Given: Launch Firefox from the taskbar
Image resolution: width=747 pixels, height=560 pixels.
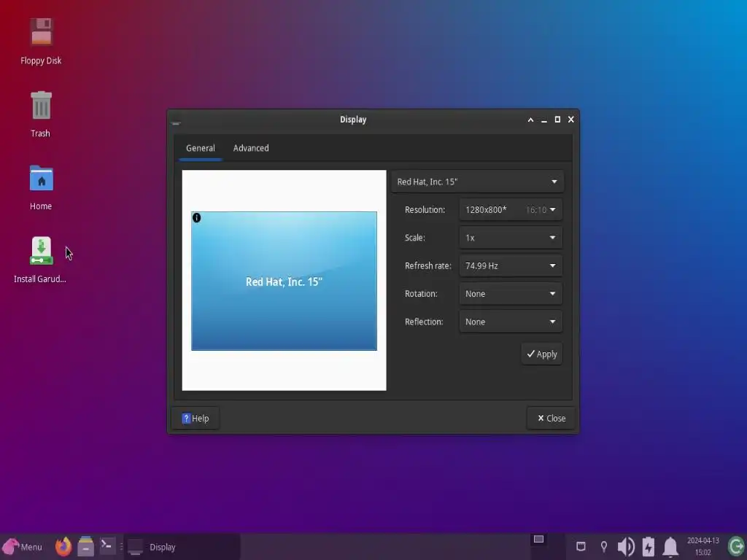Looking at the screenshot, I should [63, 546].
